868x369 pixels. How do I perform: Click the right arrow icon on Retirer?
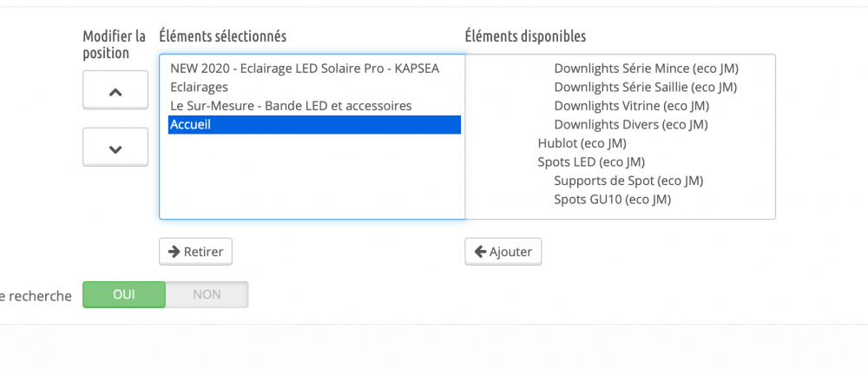click(174, 252)
